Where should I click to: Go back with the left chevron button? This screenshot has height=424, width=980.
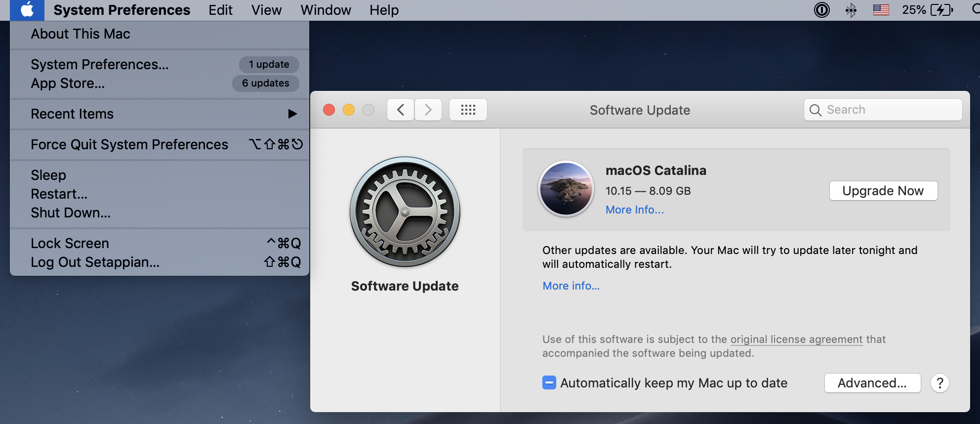click(401, 110)
